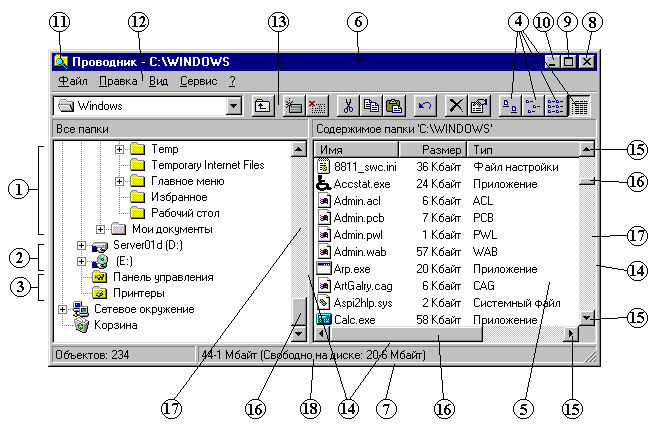655x426 pixels.
Task: Select Рабочий стол folder in tree
Action: point(174,213)
